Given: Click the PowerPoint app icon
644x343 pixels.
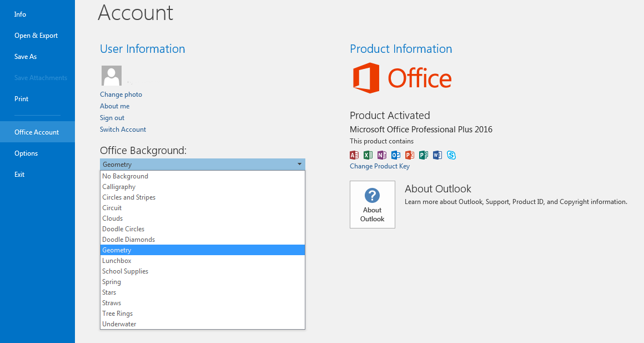Looking at the screenshot, I should pos(410,155).
